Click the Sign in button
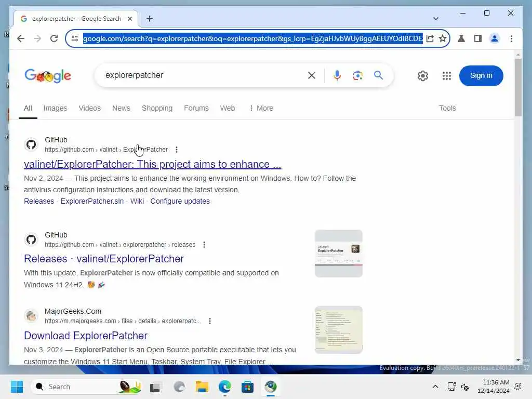This screenshot has width=532, height=399. tap(481, 76)
